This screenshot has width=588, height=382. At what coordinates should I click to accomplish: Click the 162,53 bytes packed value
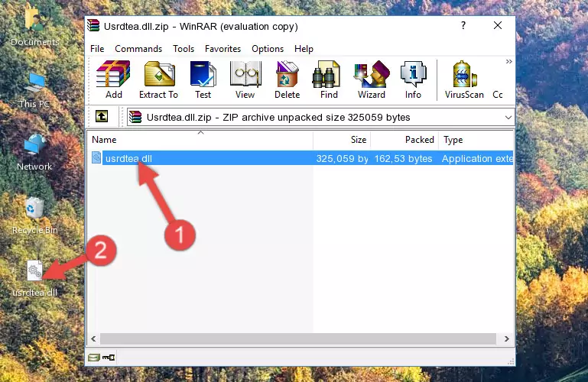click(403, 158)
